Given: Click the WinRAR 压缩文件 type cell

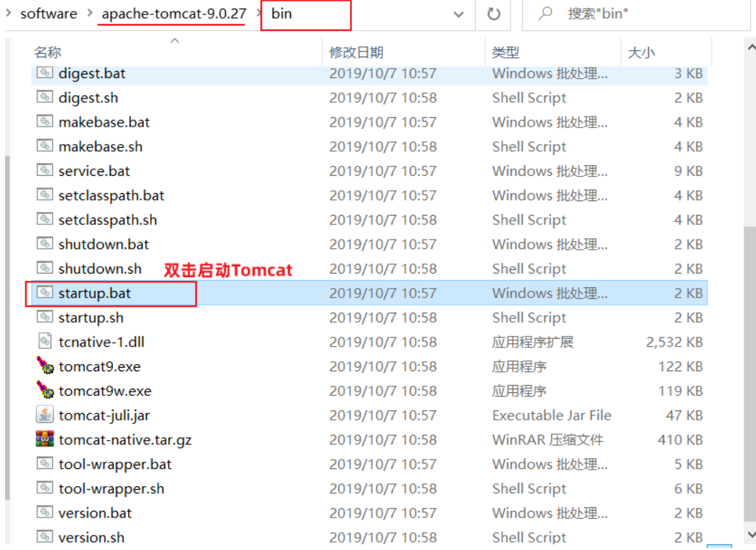Looking at the screenshot, I should coord(547,439).
